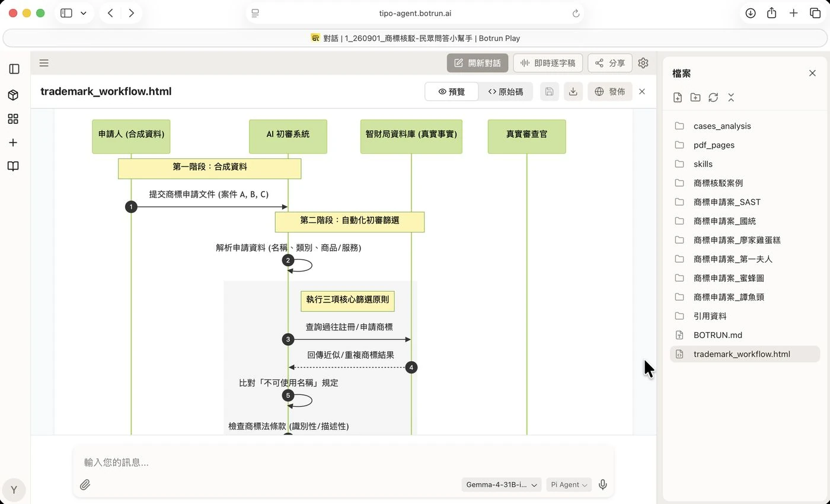830x504 pixels.
Task: Close the trademark_workflow.html preview
Action: point(642,91)
